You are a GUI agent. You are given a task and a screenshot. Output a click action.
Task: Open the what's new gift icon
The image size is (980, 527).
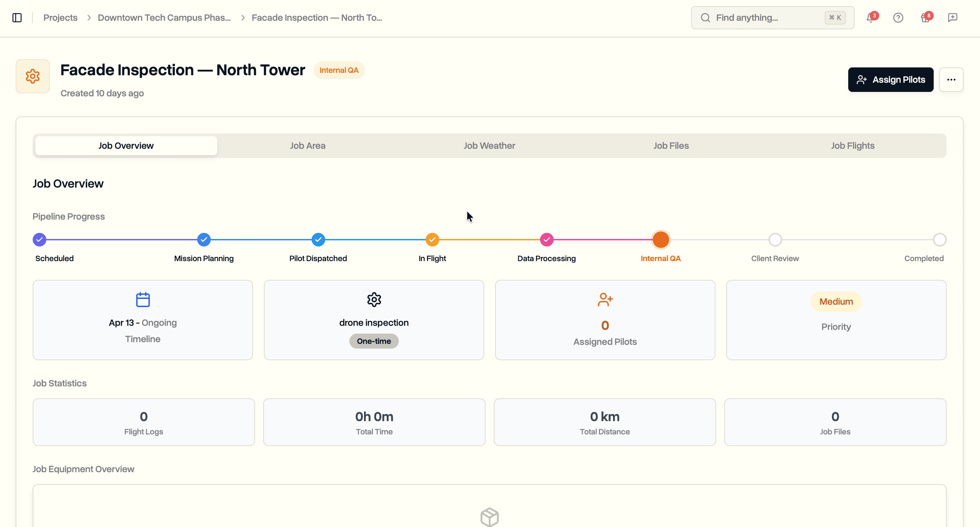(925, 17)
